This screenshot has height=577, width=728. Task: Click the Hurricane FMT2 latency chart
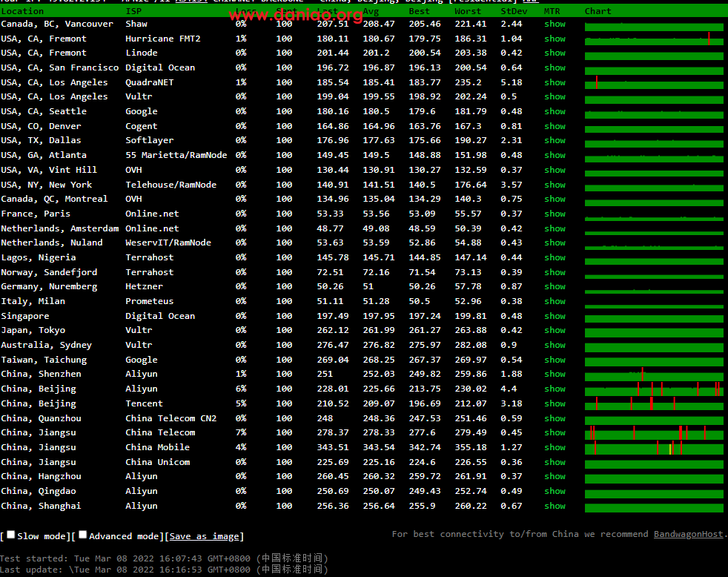[x=654, y=39]
